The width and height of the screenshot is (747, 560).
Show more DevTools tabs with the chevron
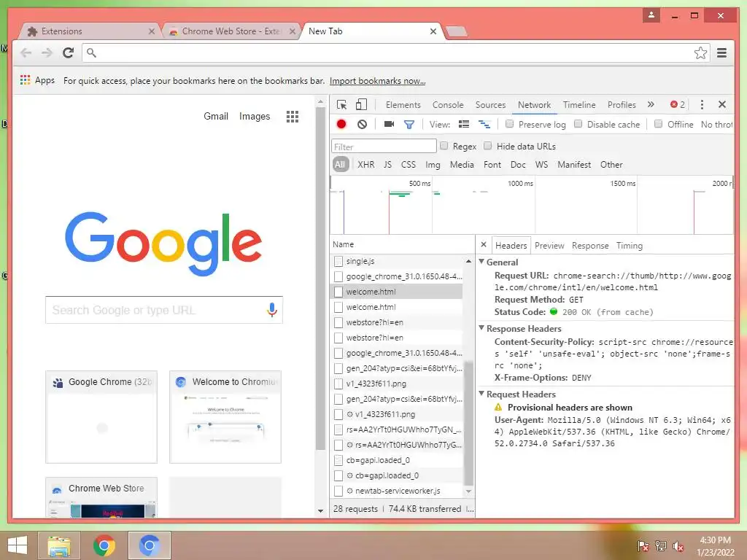[651, 105]
